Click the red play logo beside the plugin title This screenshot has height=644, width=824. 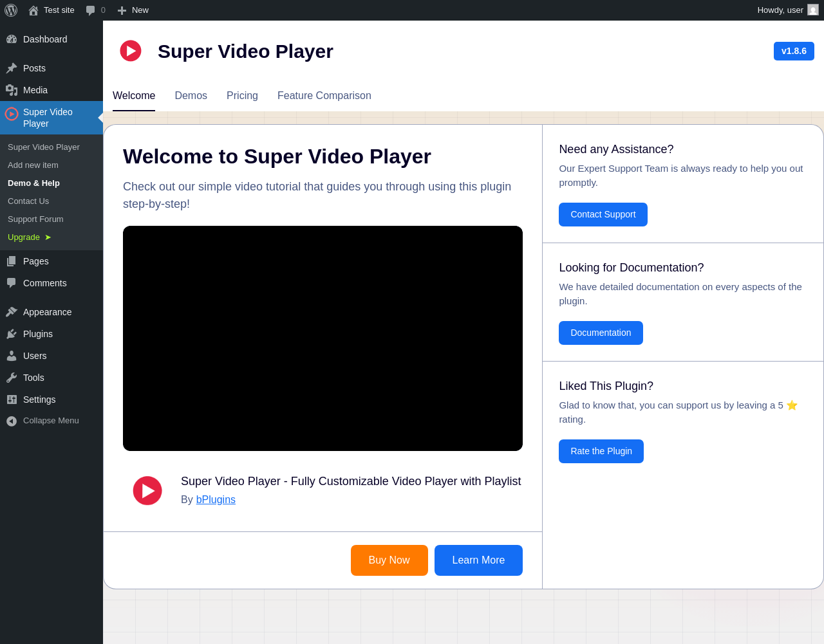click(x=147, y=491)
